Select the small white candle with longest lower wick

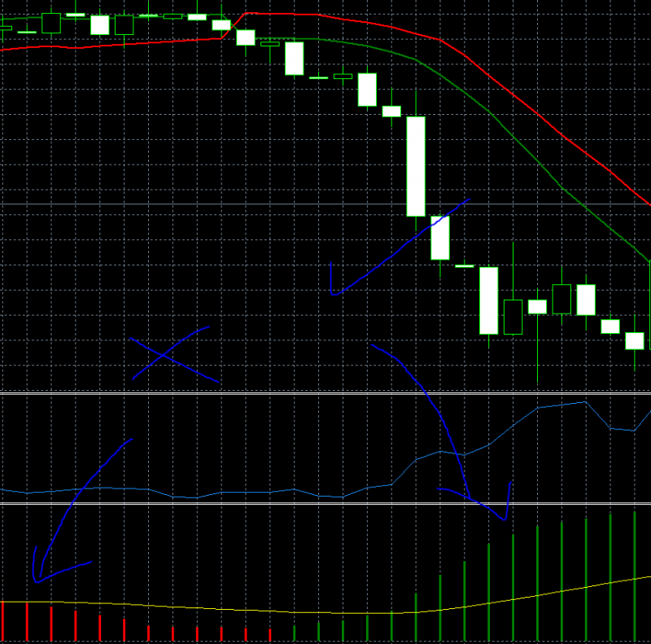[537, 307]
